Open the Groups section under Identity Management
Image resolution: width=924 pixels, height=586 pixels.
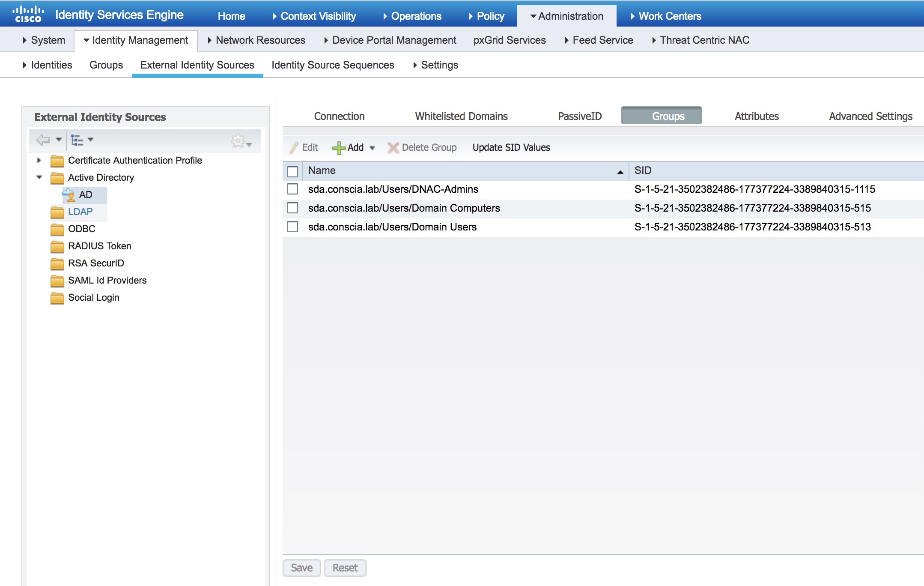106,65
